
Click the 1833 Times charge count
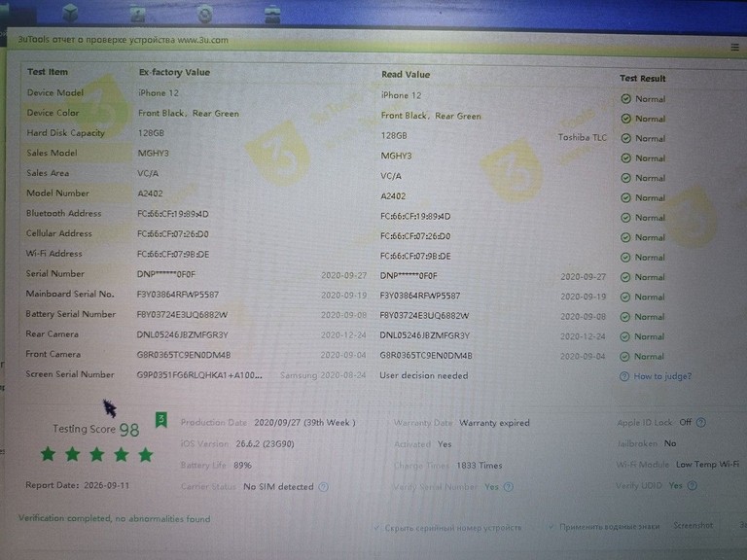click(480, 466)
